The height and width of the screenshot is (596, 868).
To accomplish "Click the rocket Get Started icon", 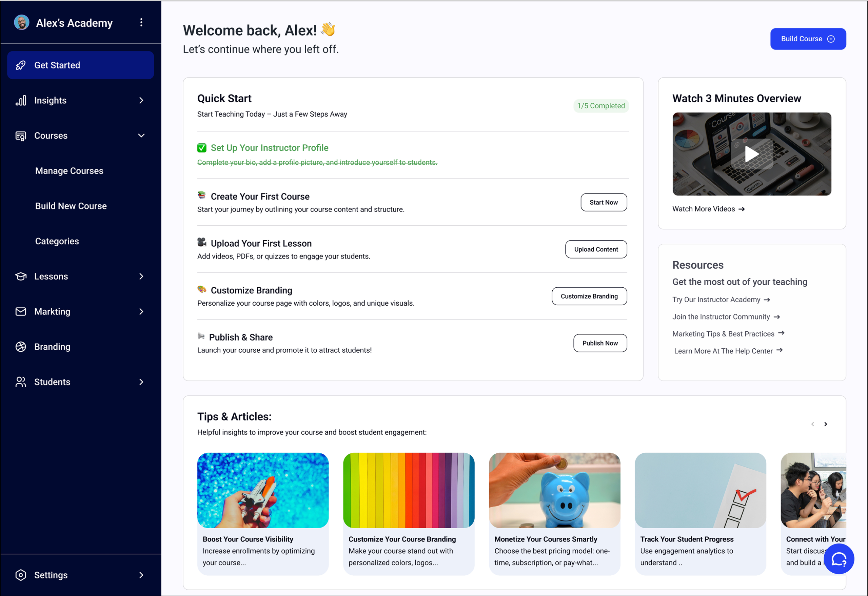I will 21,65.
